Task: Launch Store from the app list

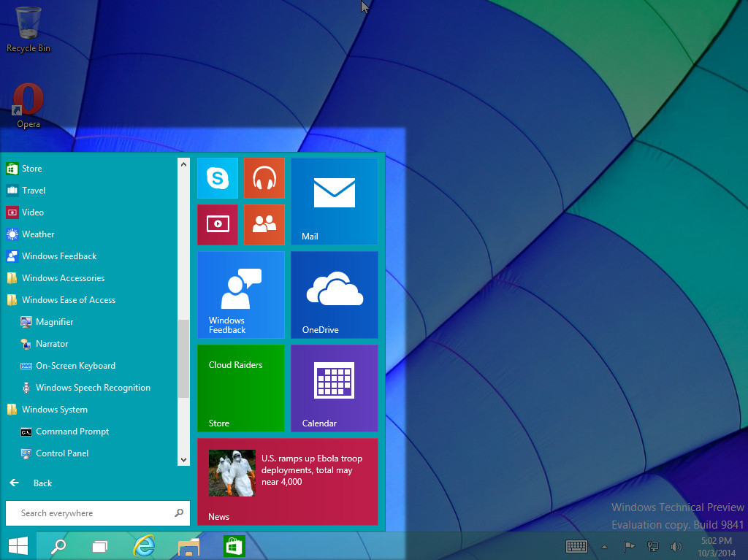Action: [91, 169]
